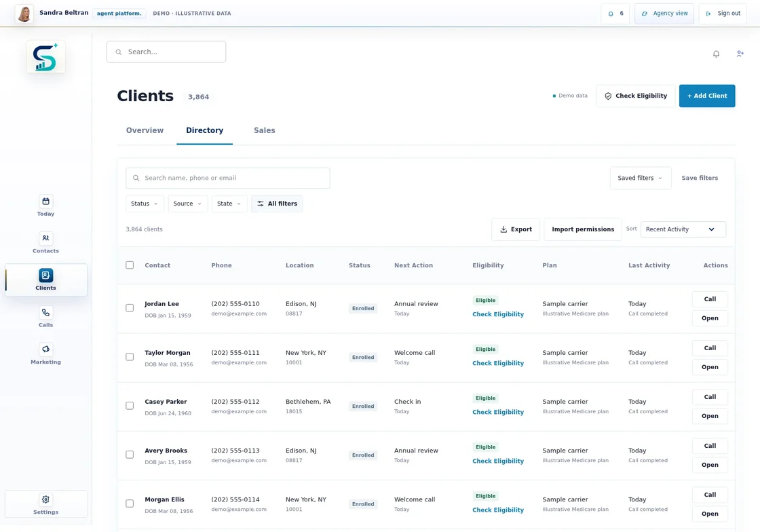Switch to Agency view
760x532 pixels.
tap(664, 14)
